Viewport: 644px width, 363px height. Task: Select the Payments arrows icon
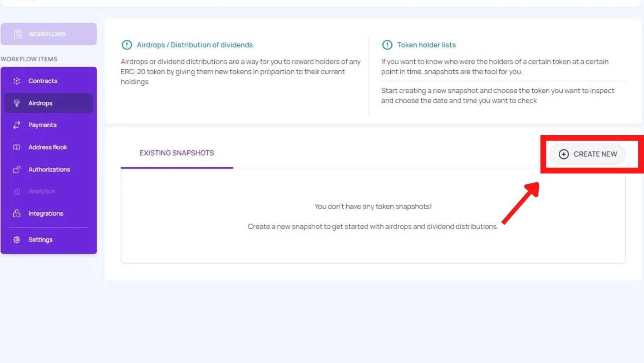[16, 125]
